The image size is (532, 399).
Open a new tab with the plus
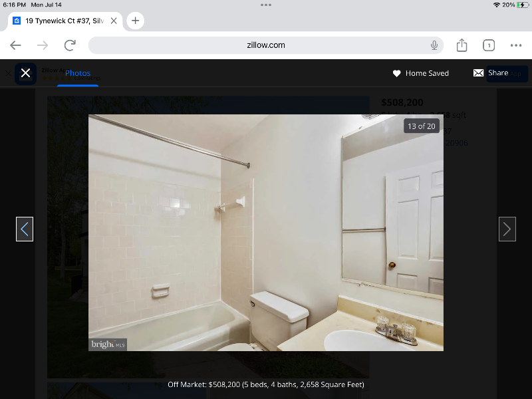click(x=135, y=21)
